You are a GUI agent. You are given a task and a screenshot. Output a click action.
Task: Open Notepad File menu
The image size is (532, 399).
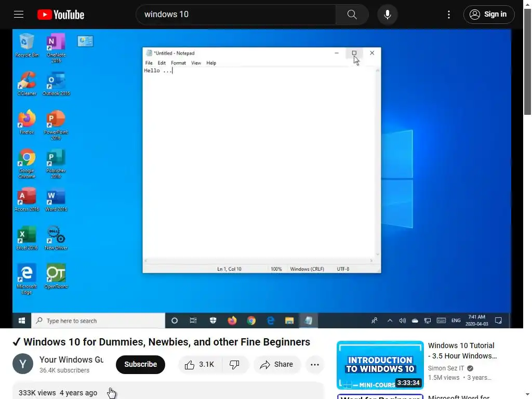click(x=149, y=63)
